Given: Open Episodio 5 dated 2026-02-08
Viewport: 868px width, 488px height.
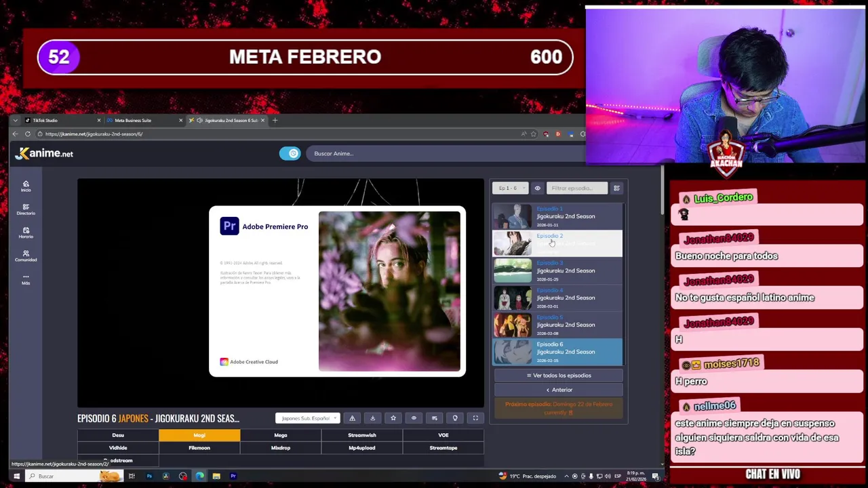Looking at the screenshot, I should (557, 325).
